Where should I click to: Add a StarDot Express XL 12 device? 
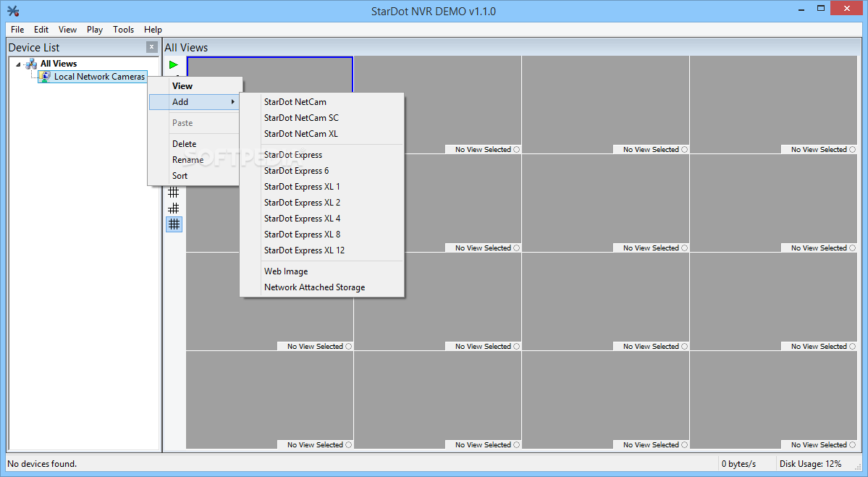pyautogui.click(x=322, y=250)
